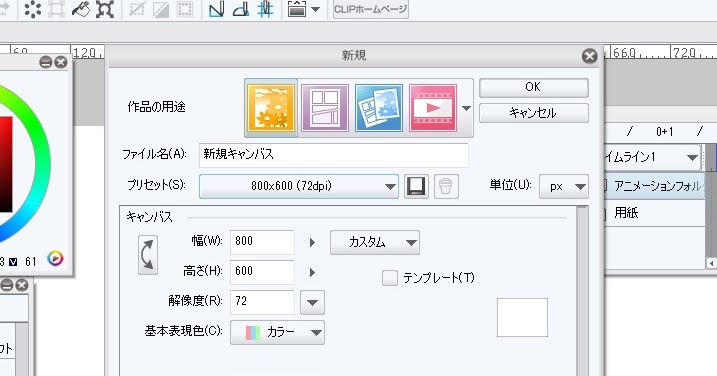Select the Comic purpose icon (purple panels)

(325, 108)
